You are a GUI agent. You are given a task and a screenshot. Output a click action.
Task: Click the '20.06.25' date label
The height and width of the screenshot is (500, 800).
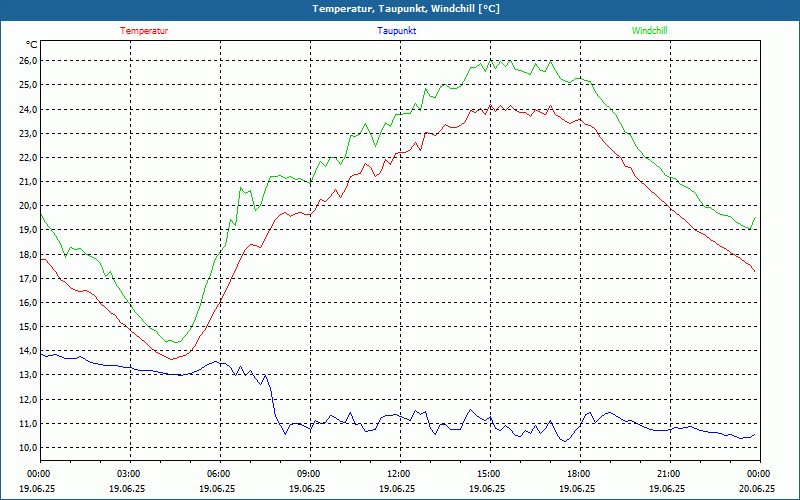[758, 488]
